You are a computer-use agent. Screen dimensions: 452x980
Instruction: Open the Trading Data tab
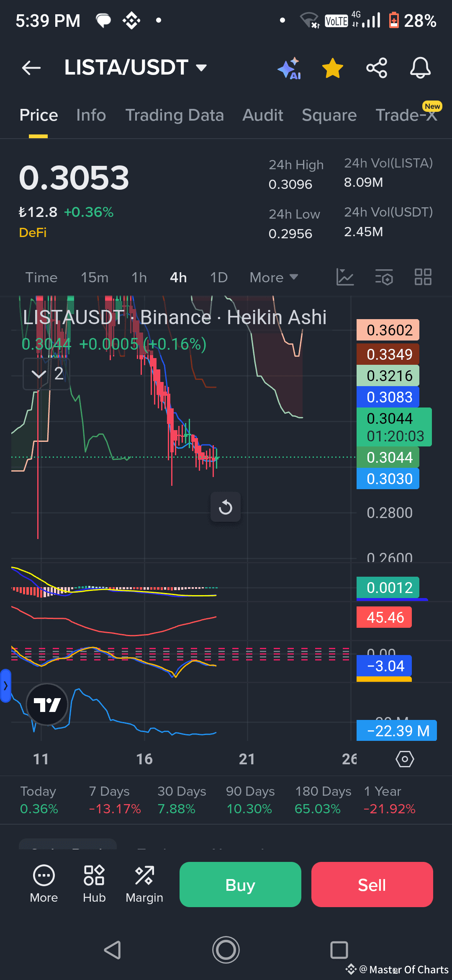point(175,115)
